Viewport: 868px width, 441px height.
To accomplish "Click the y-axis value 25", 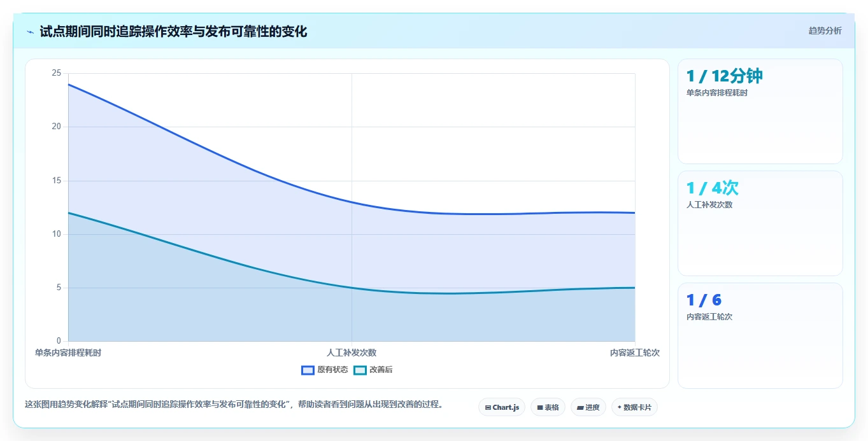I will (x=57, y=73).
